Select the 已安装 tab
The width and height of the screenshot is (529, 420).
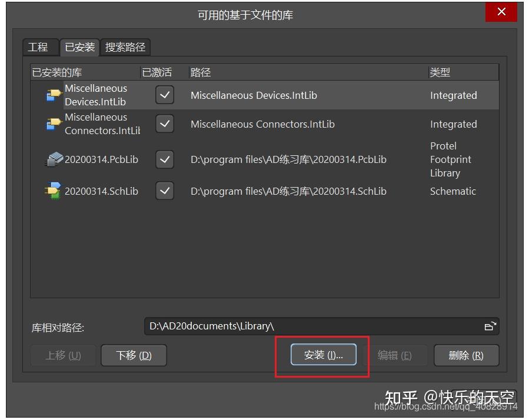pos(79,47)
